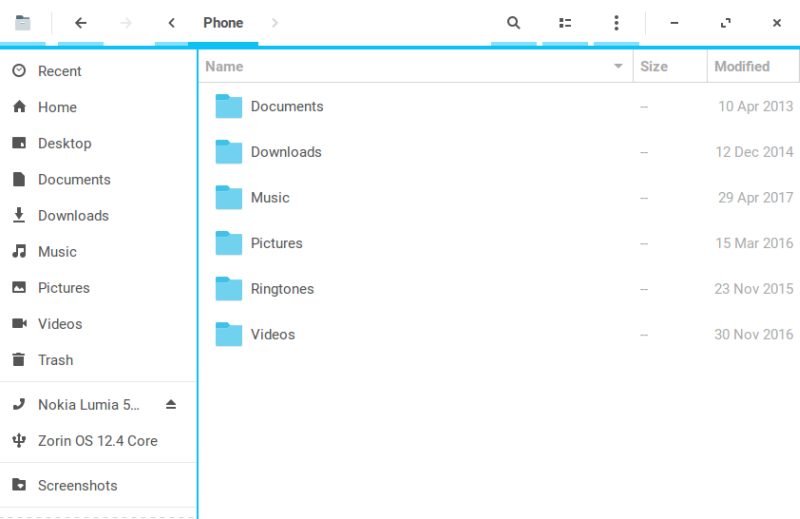
Task: Select the Documents folder icon in file list
Action: [229, 106]
